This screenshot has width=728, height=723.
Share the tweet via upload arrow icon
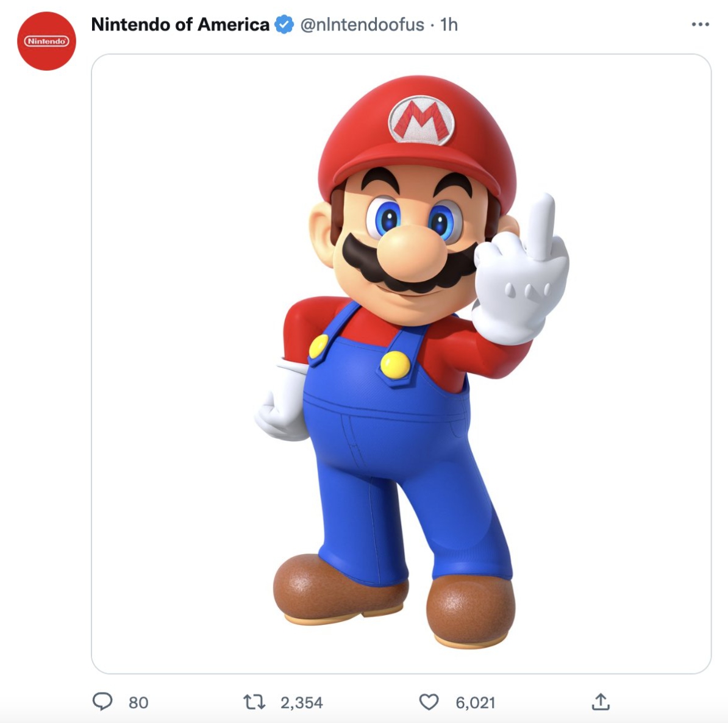coord(601,702)
